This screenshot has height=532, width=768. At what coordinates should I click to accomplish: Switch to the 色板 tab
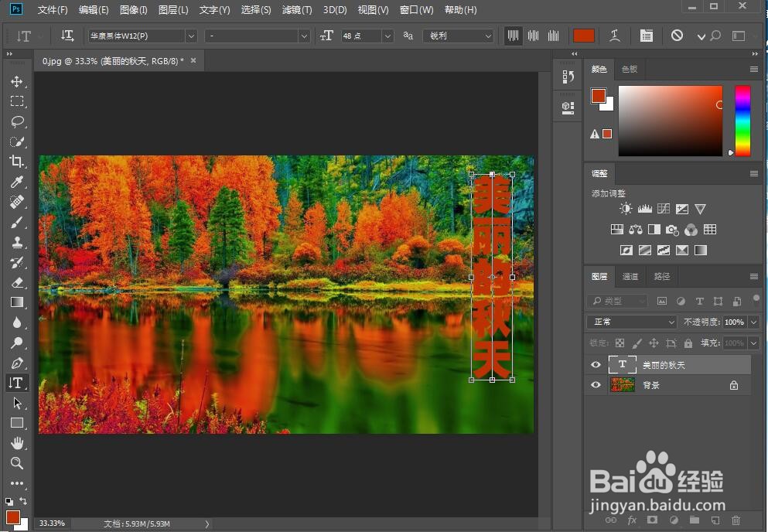click(x=630, y=69)
